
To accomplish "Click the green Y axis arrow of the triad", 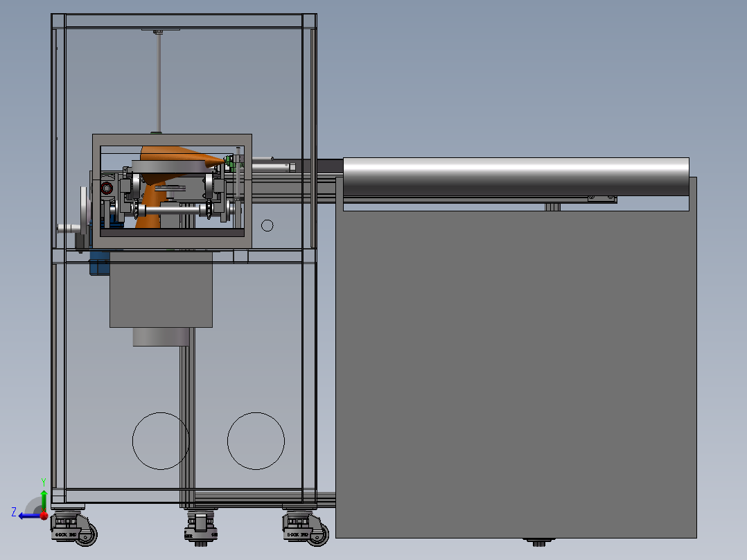I will 44,500.
